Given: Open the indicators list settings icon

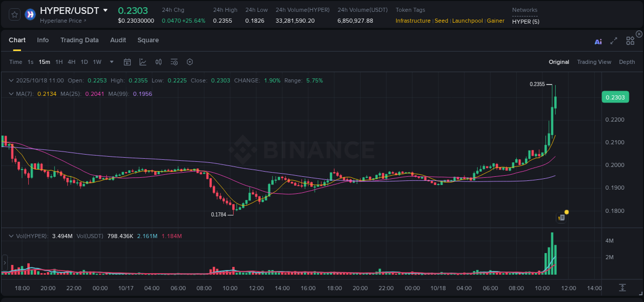Looking at the screenshot, I should [174, 62].
